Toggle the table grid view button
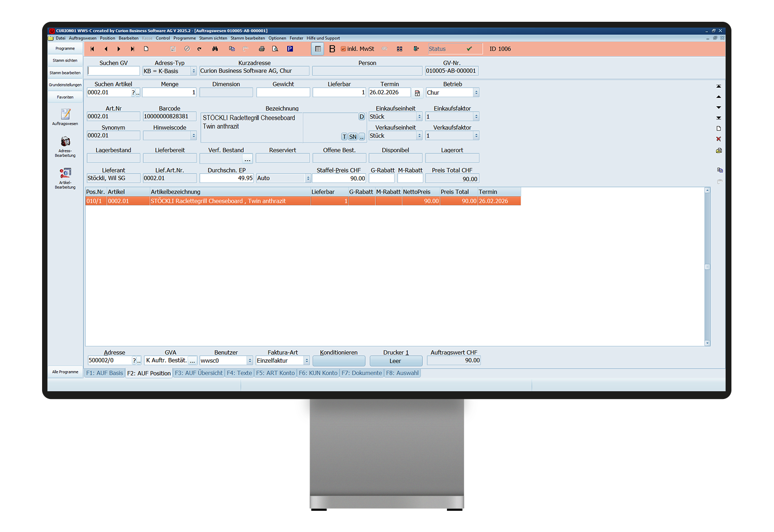Screen dimensions: 774x532 pos(318,49)
